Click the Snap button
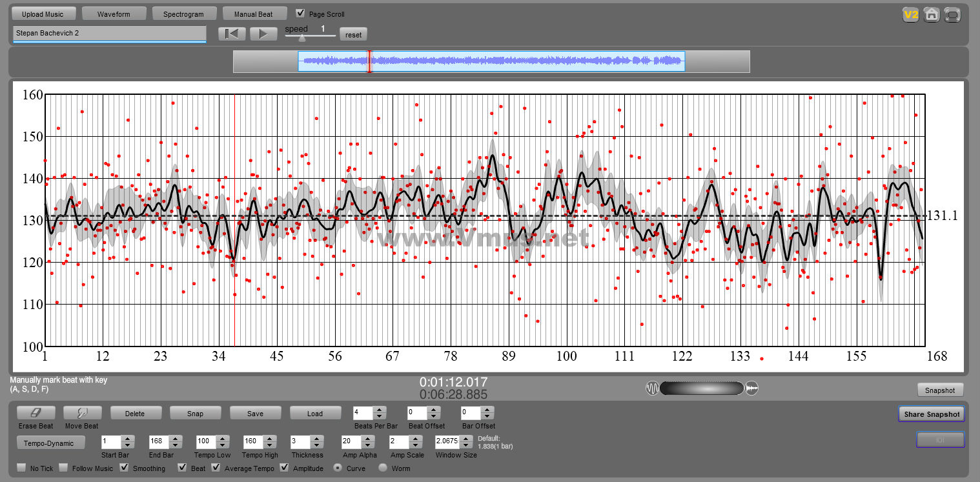The height and width of the screenshot is (482, 980). [195, 413]
